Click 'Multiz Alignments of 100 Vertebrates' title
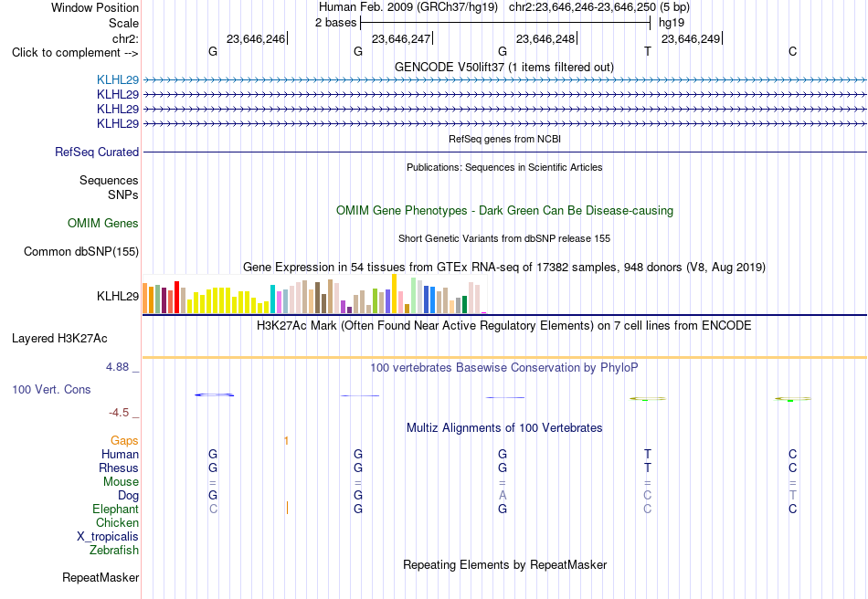Viewport: 868px width, 599px height. [504, 427]
